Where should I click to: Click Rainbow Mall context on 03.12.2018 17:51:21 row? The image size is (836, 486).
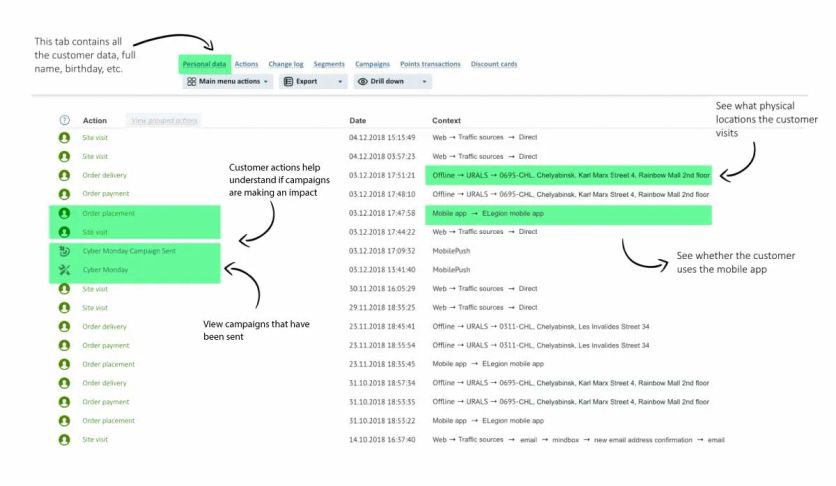click(x=570, y=175)
